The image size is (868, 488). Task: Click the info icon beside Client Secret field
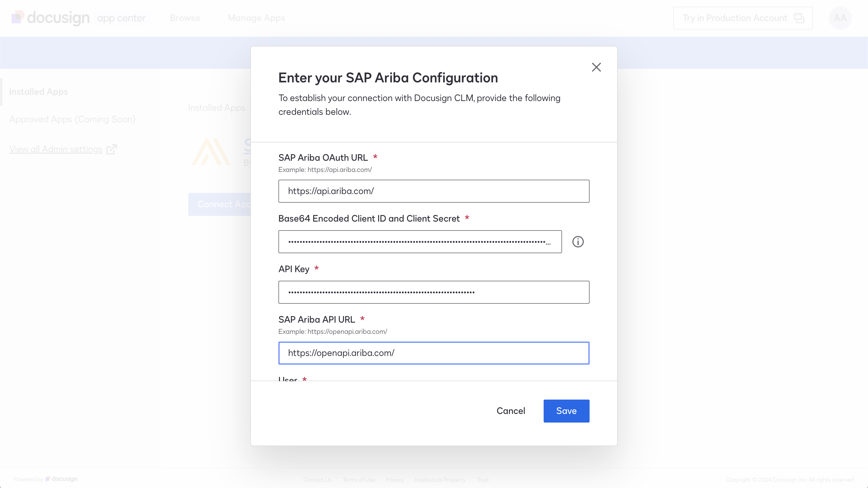[x=578, y=242]
